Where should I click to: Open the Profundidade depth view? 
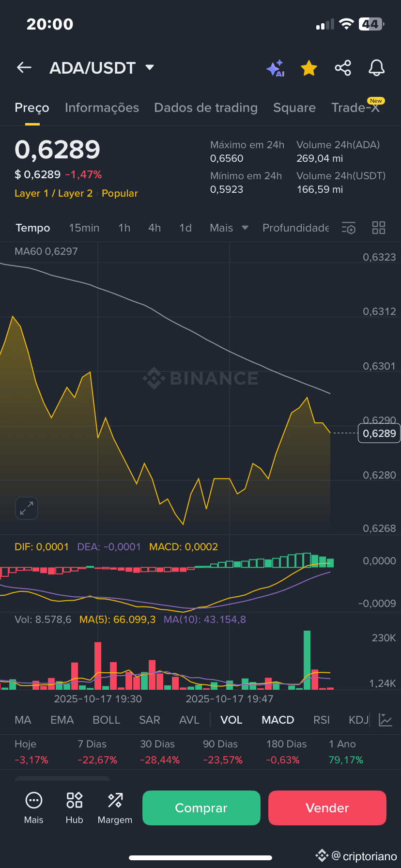295,228
